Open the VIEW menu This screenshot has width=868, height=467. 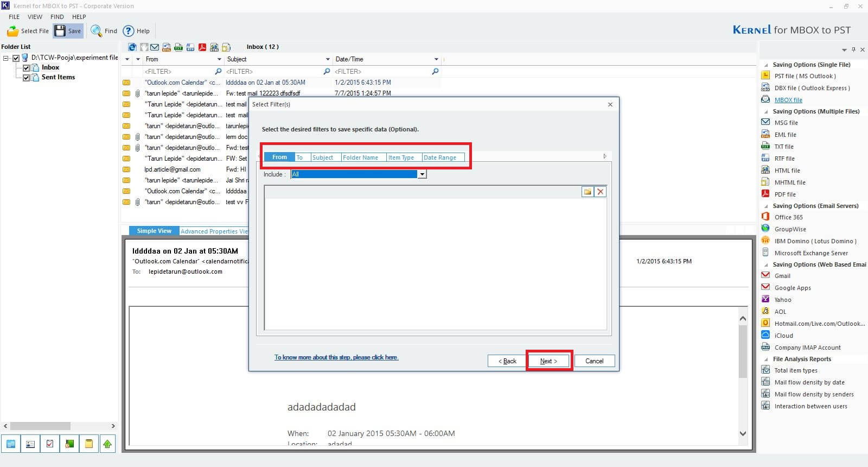click(x=35, y=17)
